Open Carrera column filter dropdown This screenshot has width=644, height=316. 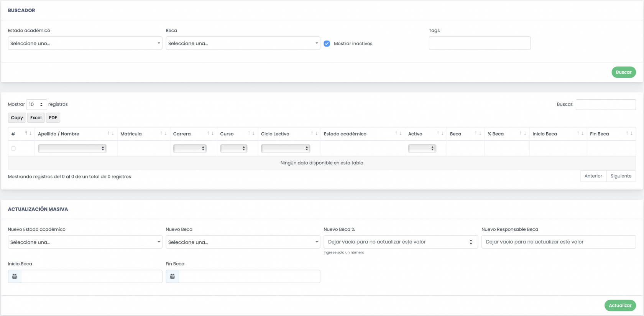pyautogui.click(x=190, y=148)
